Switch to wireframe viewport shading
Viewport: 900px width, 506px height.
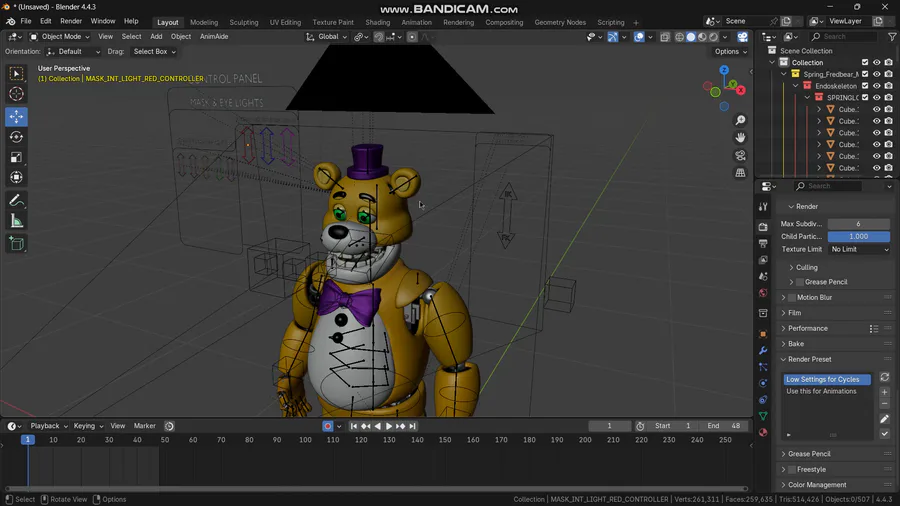[680, 37]
